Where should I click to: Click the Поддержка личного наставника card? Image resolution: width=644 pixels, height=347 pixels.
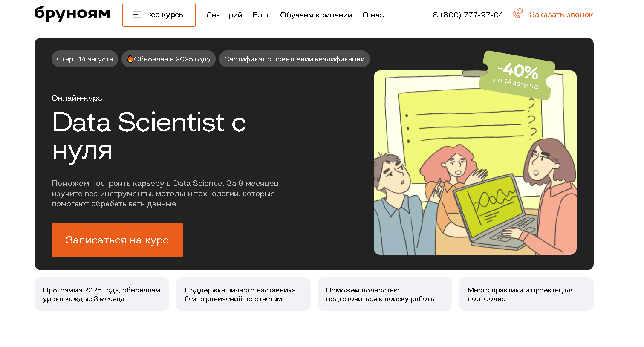point(243,294)
